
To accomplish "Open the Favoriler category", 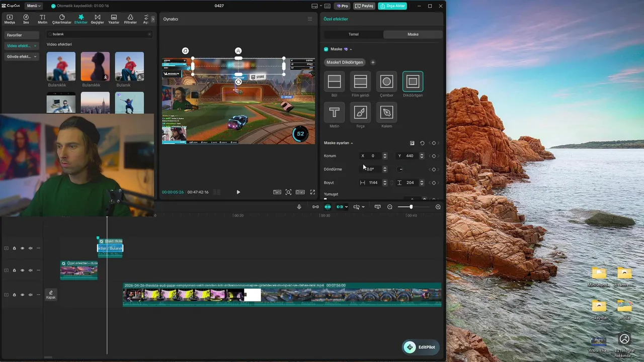I will pos(22,35).
